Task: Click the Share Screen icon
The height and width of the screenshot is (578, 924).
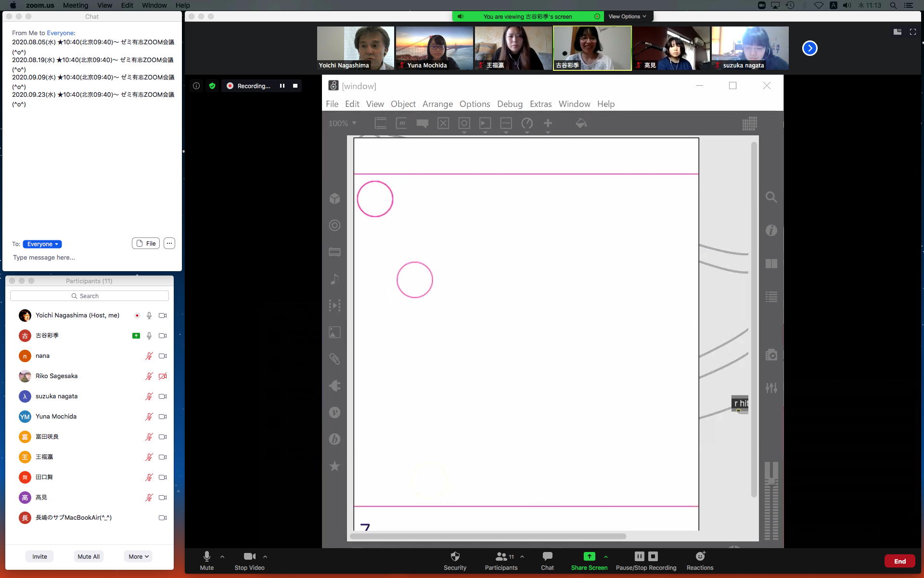Action: coord(589,557)
